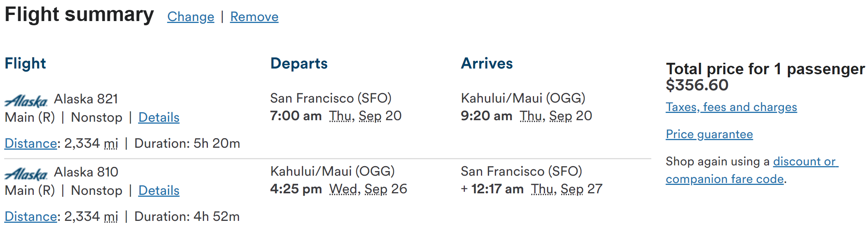Click the Departs column header
Screen dimensions: 868x227
299,64
